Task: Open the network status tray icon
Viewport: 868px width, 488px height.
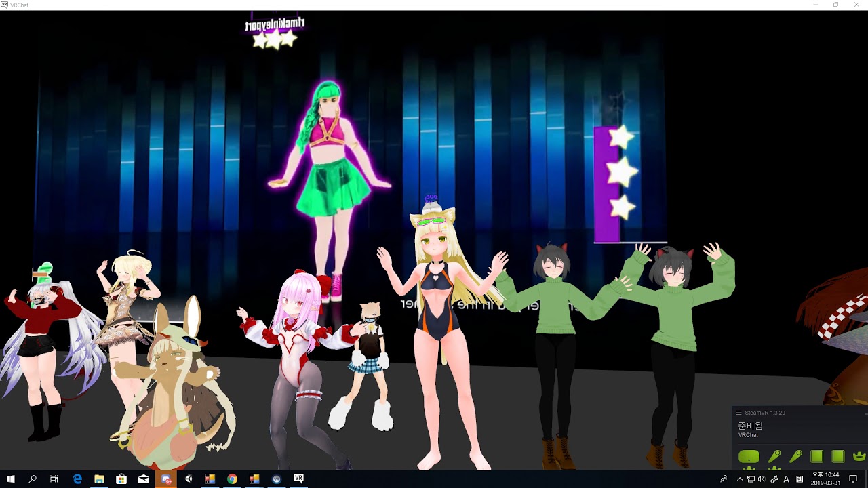Action: (x=751, y=479)
